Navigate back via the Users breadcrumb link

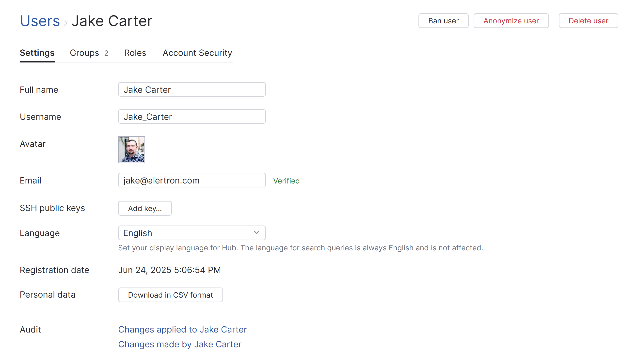click(40, 21)
